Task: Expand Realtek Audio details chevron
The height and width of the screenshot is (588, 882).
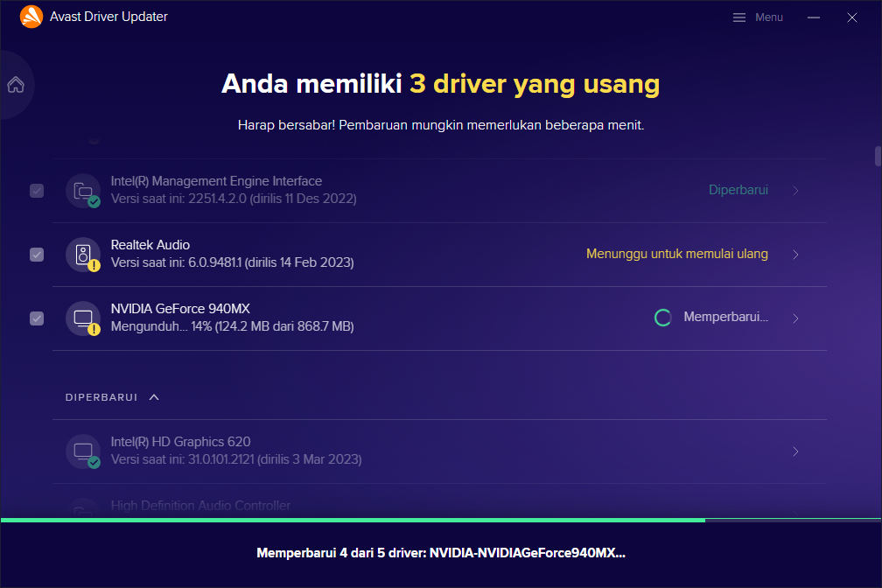Action: click(795, 255)
